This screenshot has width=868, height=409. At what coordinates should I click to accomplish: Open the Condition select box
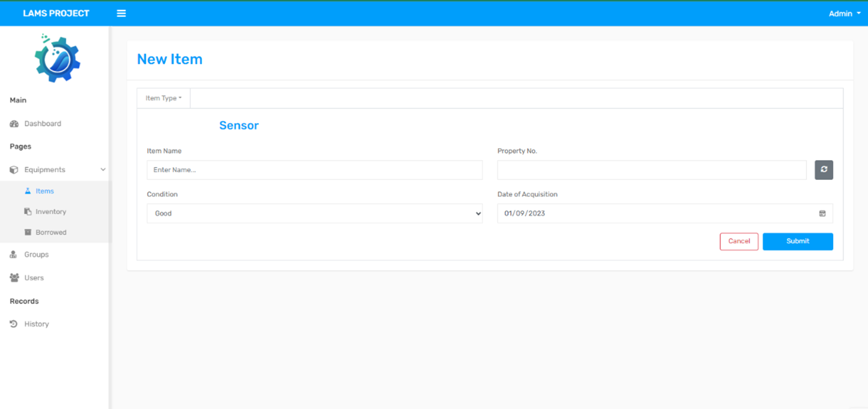[x=315, y=213]
